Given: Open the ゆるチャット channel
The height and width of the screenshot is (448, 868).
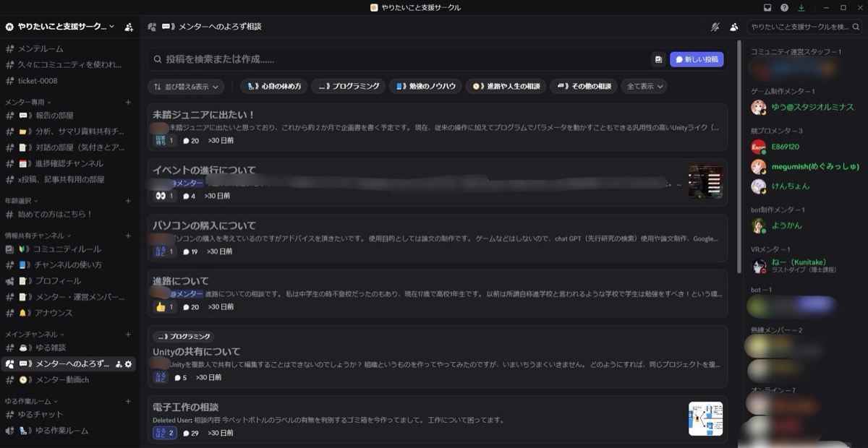Looking at the screenshot, I should (x=69, y=415).
